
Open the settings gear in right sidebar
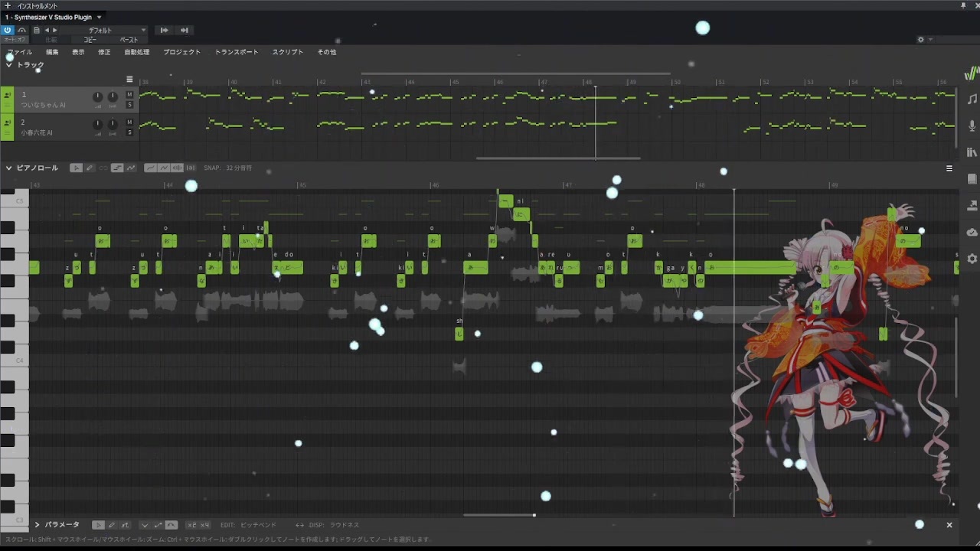pyautogui.click(x=972, y=259)
